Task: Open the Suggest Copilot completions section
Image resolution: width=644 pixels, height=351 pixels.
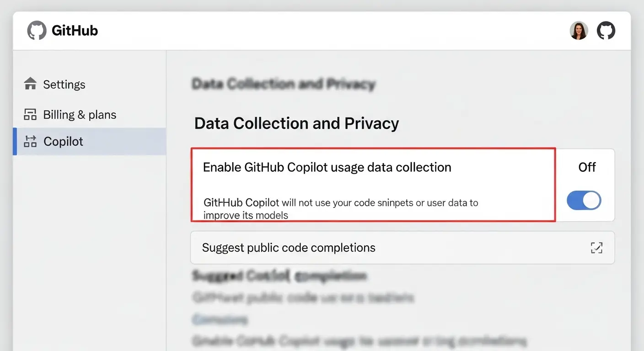Action: [x=279, y=276]
